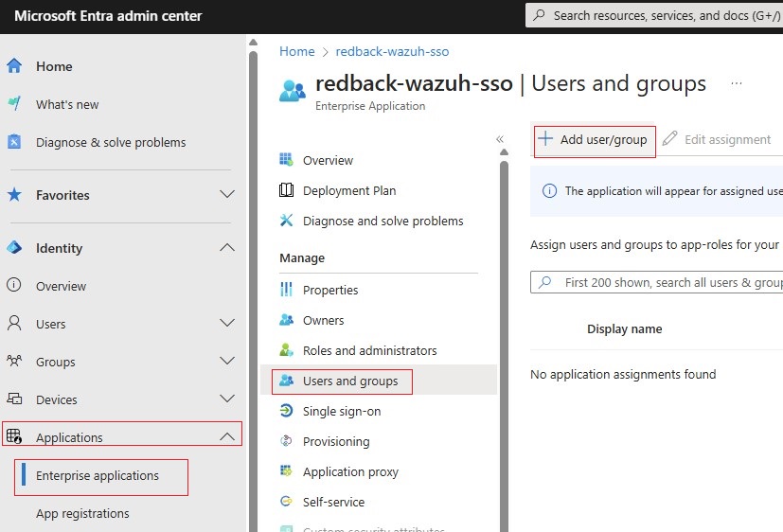Viewport: 783px width, 532px height.
Task: Click the Groups people icon
Action: pyautogui.click(x=14, y=361)
